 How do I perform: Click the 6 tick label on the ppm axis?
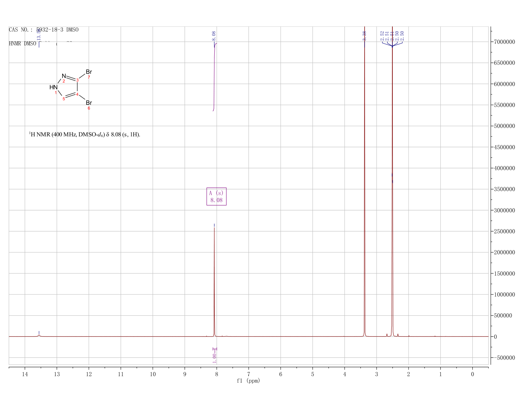click(281, 374)
